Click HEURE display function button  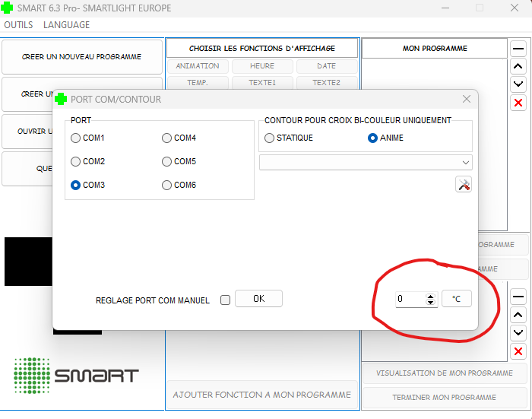(262, 66)
